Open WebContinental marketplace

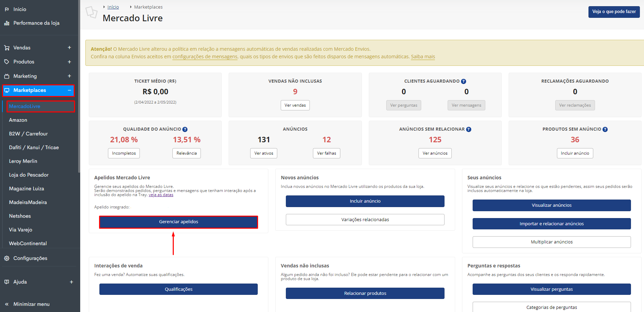click(x=28, y=243)
